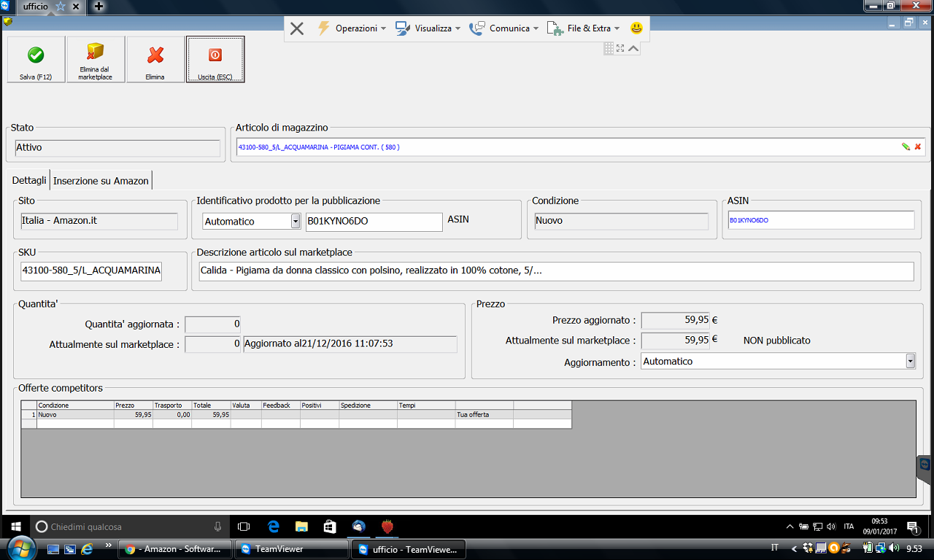Click the TeamViewer logo icon at top-left

[x=6, y=7]
